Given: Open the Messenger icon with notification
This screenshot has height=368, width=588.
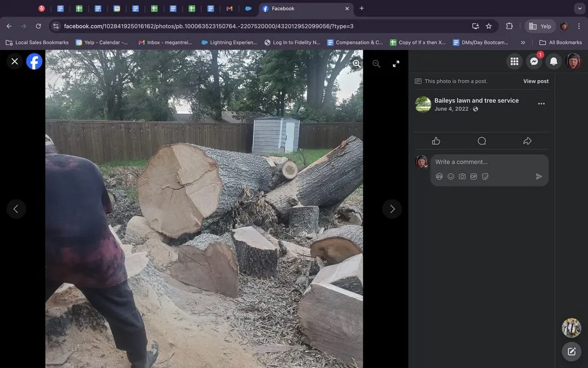Looking at the screenshot, I should 534,61.
